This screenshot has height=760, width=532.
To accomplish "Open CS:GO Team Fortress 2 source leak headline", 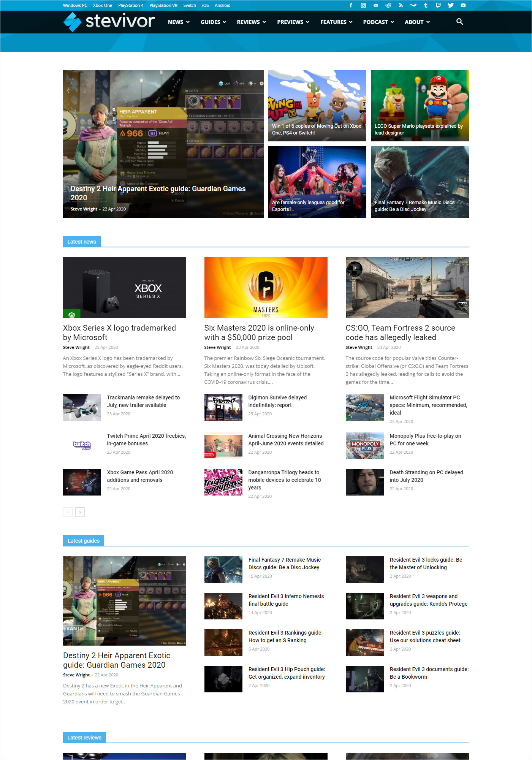I will pos(401,332).
